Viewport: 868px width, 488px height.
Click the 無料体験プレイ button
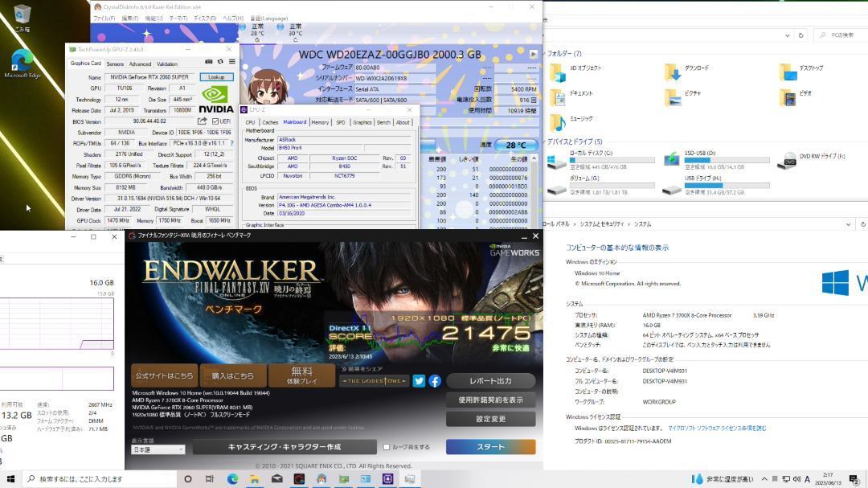(x=301, y=375)
